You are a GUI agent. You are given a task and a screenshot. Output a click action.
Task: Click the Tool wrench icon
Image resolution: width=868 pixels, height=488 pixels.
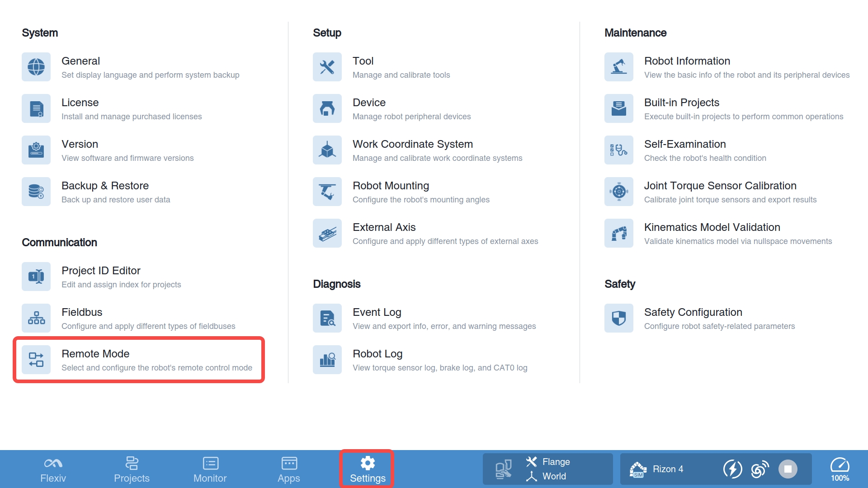coord(327,67)
